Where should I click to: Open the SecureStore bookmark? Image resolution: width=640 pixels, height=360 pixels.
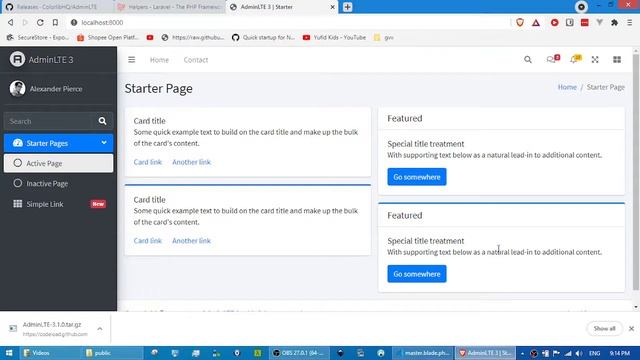[x=38, y=37]
